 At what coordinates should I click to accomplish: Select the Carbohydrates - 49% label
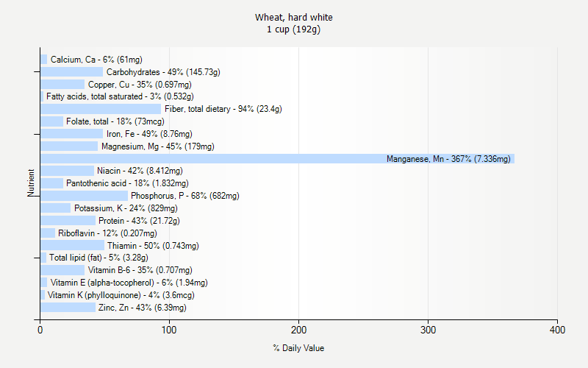click(163, 71)
